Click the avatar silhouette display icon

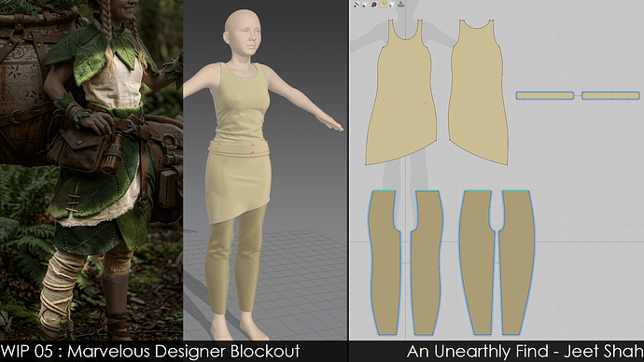(374, 4)
